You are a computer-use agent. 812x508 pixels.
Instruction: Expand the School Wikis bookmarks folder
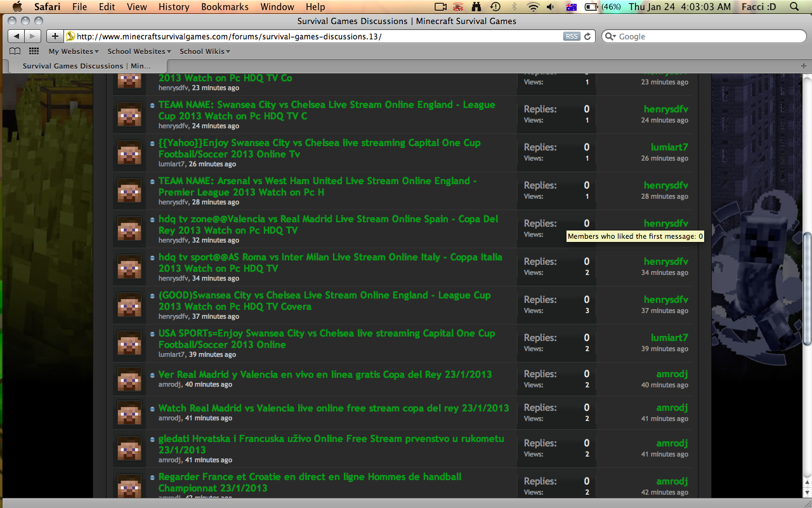(x=204, y=51)
